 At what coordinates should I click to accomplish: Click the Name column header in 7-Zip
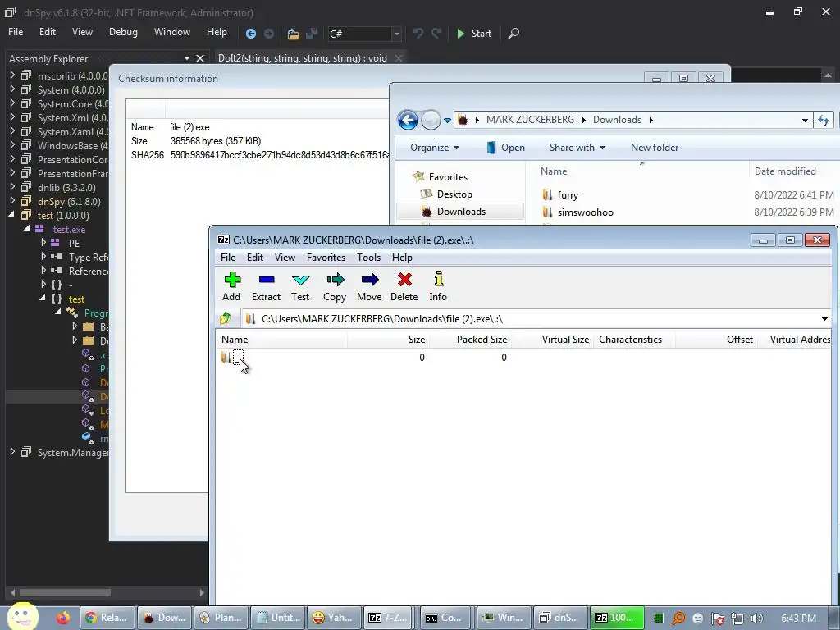coord(281,339)
